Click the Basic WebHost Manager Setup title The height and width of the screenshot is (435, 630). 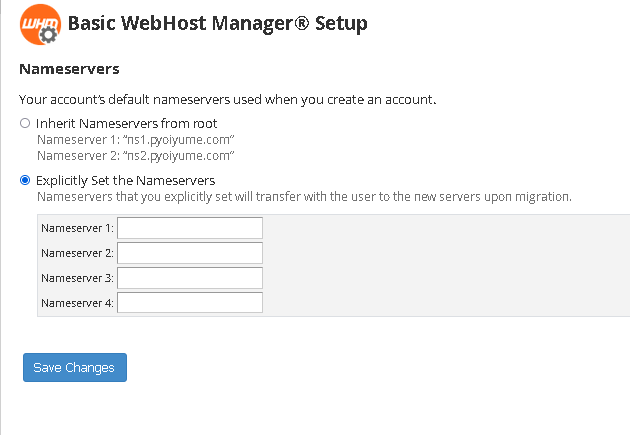click(x=217, y=23)
